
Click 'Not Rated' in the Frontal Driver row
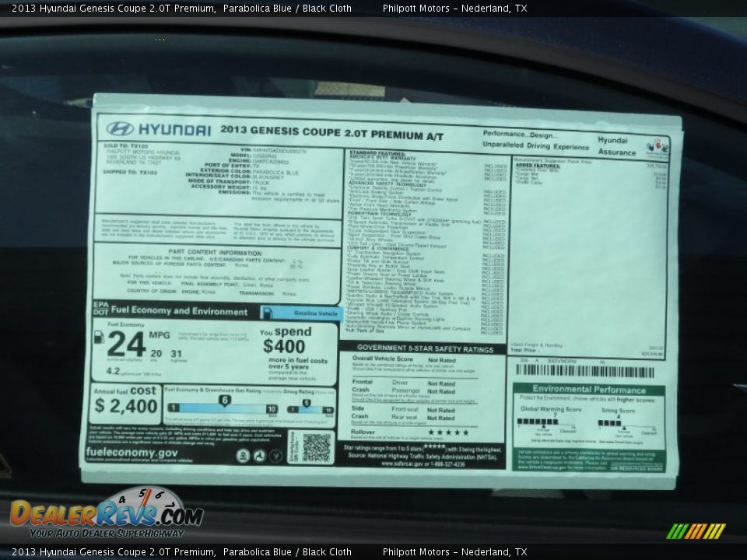pyautogui.click(x=441, y=383)
